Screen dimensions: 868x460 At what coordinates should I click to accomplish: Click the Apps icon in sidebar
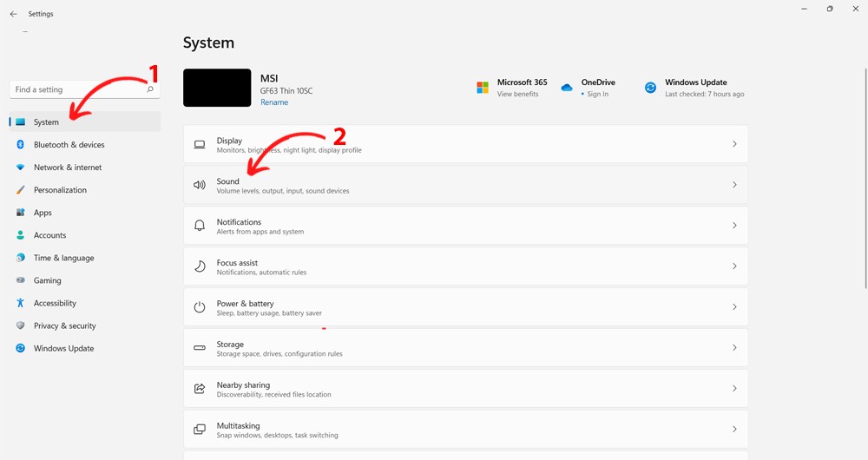(21, 213)
